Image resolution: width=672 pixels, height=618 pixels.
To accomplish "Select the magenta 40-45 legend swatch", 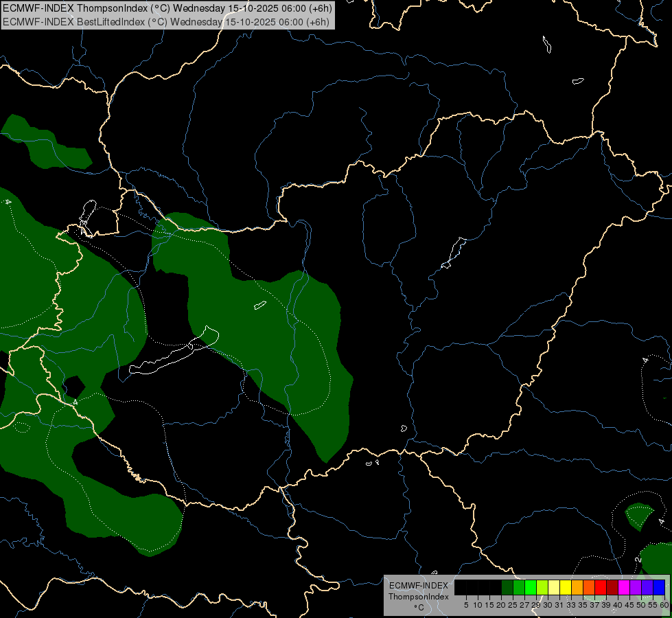I will (x=624, y=587).
